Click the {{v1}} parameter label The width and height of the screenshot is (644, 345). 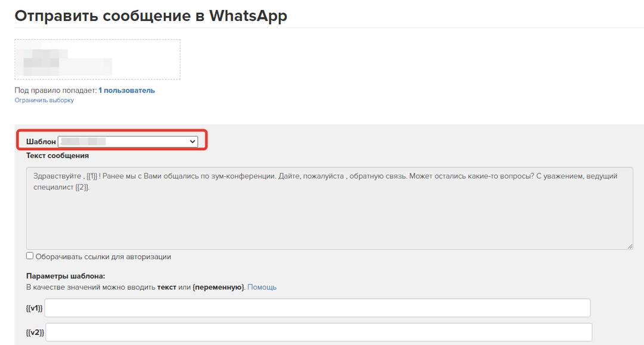[35, 309]
